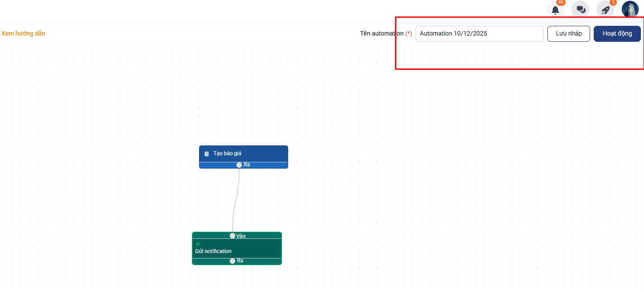Click the 2 badge on the rocket
The height and width of the screenshot is (294, 644).
coord(613,2)
